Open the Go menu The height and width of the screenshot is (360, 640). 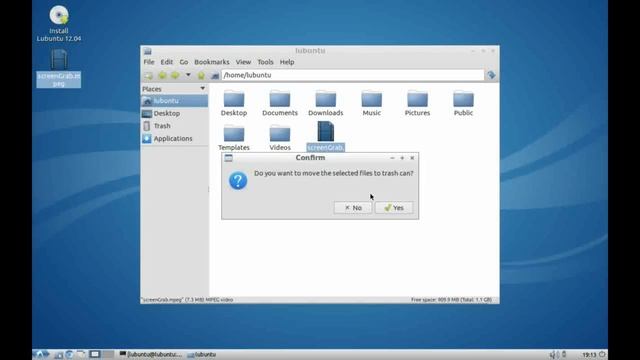click(184, 62)
